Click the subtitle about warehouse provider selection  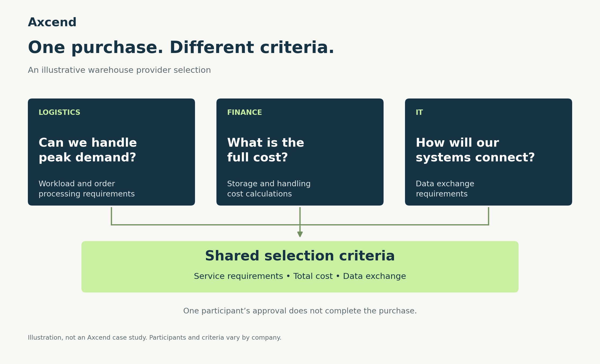(119, 70)
